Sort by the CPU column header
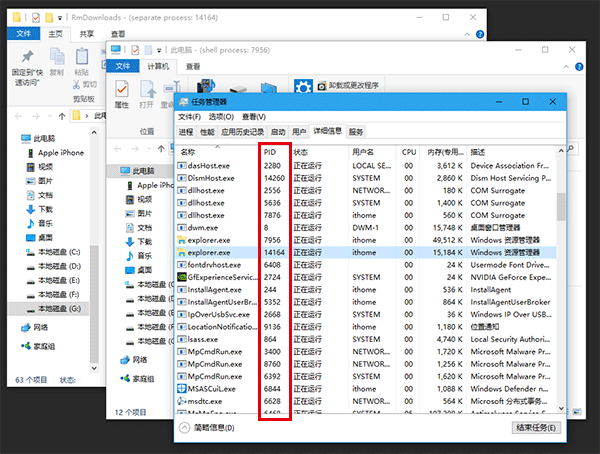 [x=409, y=152]
